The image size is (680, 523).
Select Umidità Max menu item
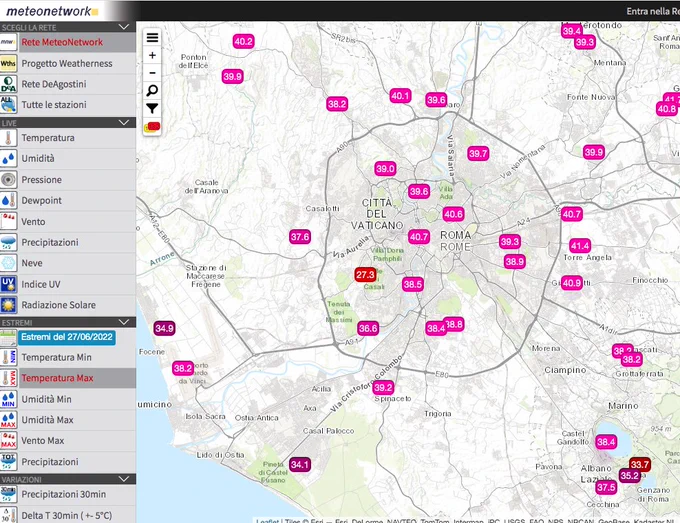pos(68,420)
